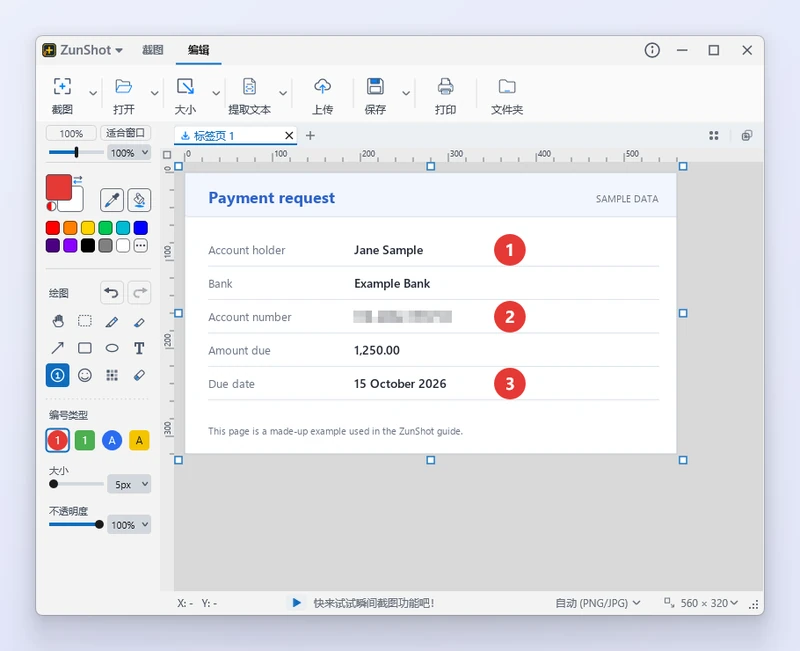This screenshot has height=651, width=800.
Task: Select the hand pan tool
Action: point(58,321)
